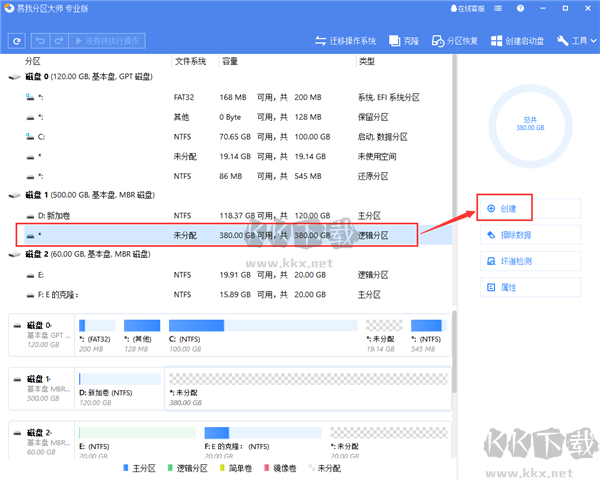Click the 分区 column header
This screenshot has height=480, width=600.
[33, 61]
